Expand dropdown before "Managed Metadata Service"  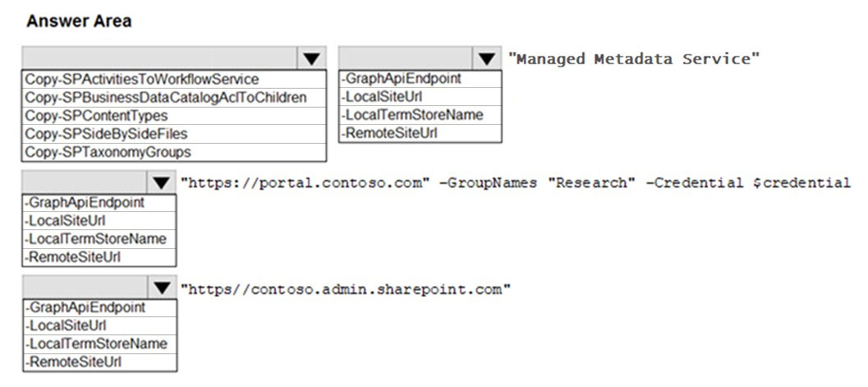[x=487, y=58]
